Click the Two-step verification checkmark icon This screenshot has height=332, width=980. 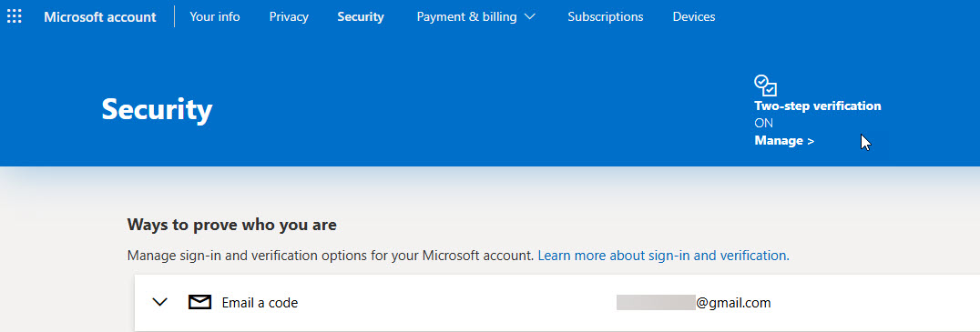[765, 86]
